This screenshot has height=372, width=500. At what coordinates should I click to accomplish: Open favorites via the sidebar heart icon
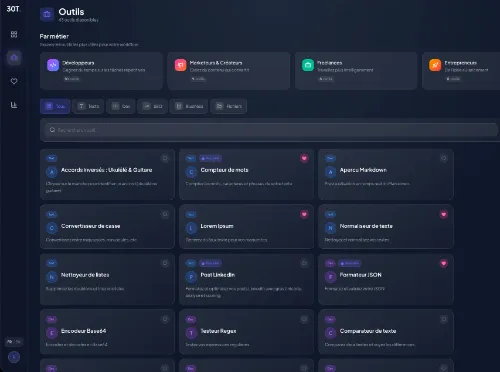click(14, 81)
